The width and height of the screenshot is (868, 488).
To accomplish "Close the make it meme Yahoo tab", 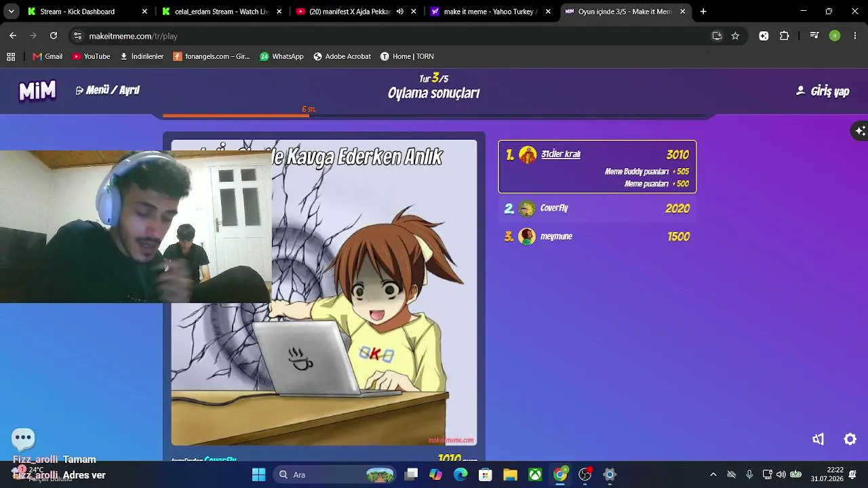I will [548, 12].
